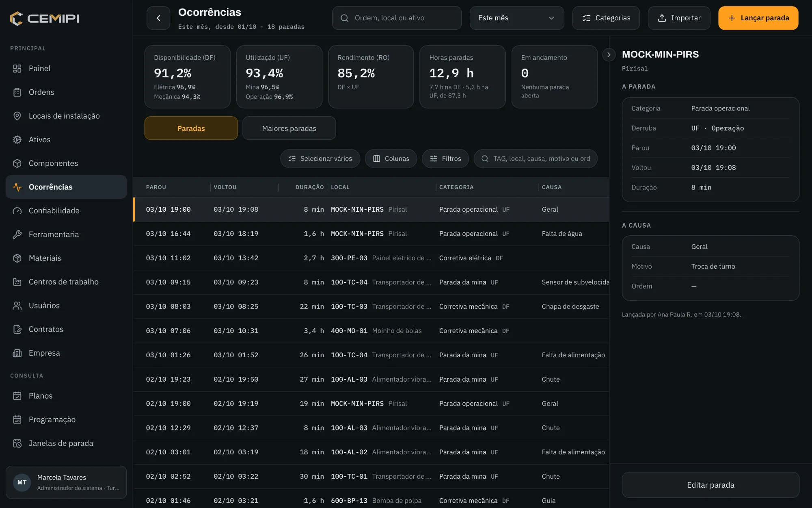This screenshot has height=508, width=812.
Task: Open Centros de trabalho icon
Action: 17,282
